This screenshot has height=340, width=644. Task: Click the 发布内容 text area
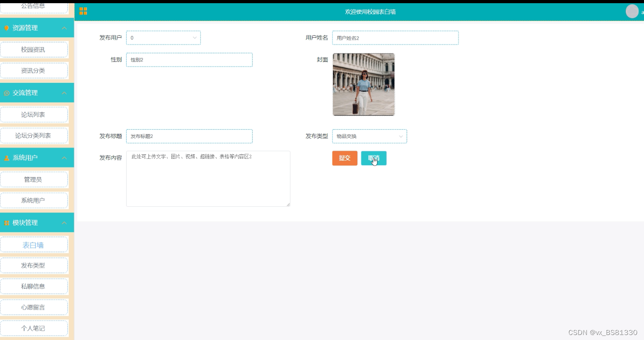[208, 179]
